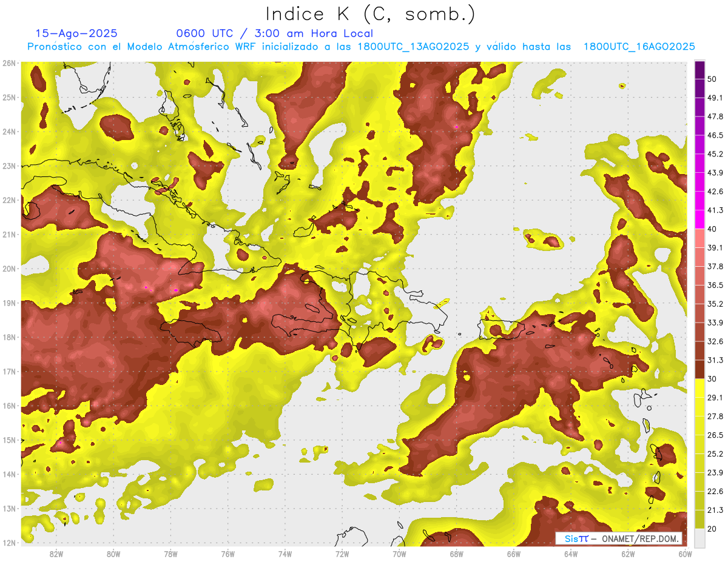Click the latitude label "22N"
Viewport: 728px width, 562px height.
pyautogui.click(x=10, y=200)
